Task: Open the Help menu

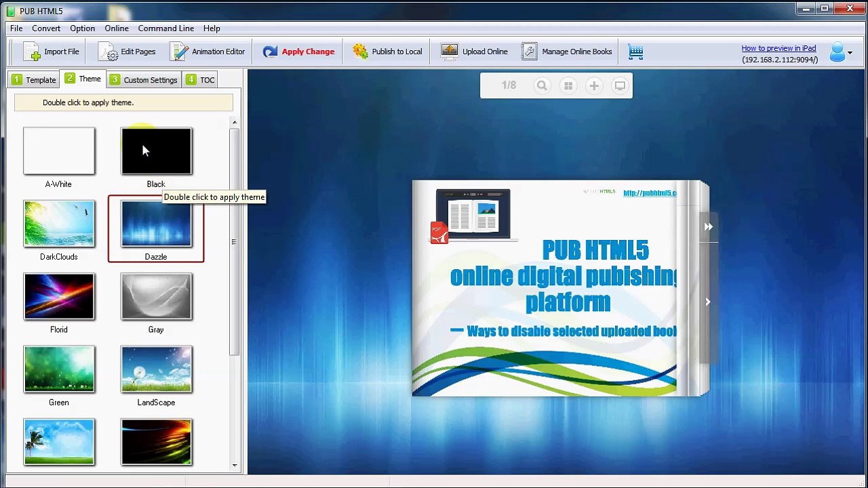Action: coord(212,28)
